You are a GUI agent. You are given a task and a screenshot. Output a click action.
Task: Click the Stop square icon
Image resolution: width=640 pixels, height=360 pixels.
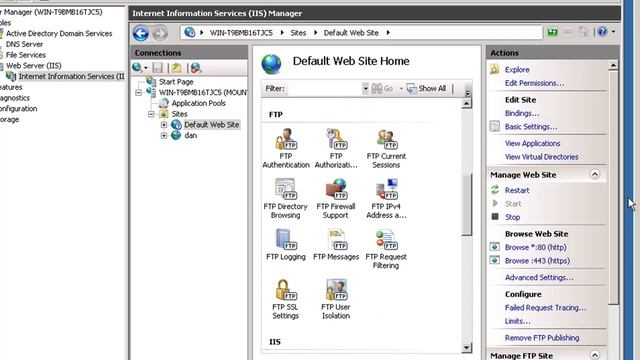click(x=495, y=217)
